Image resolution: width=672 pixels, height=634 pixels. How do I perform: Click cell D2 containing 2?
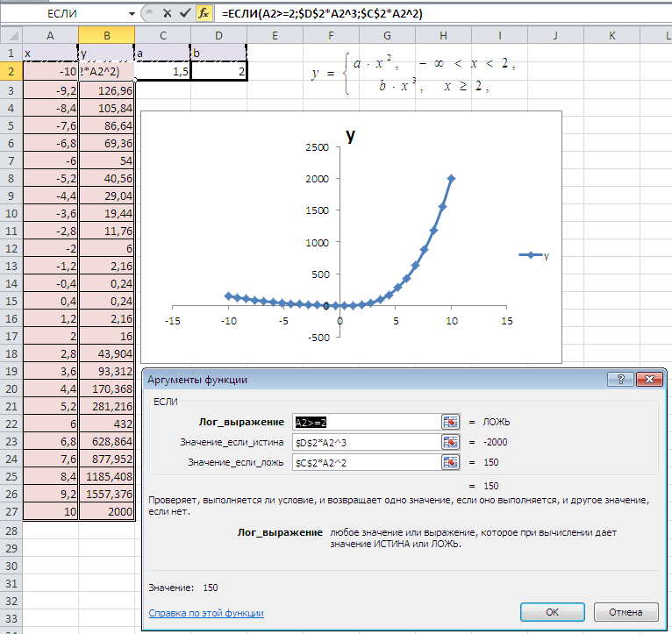[219, 71]
